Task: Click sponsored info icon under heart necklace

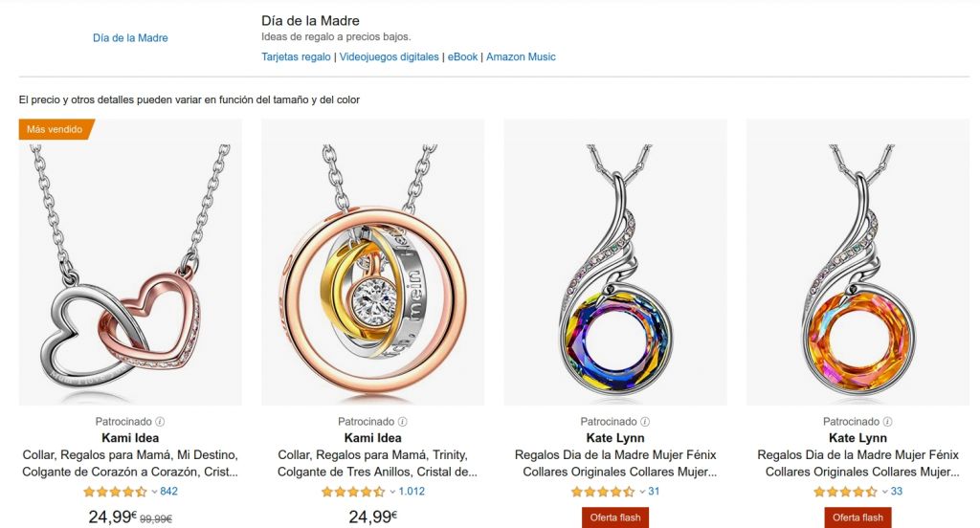Action: coord(160,422)
